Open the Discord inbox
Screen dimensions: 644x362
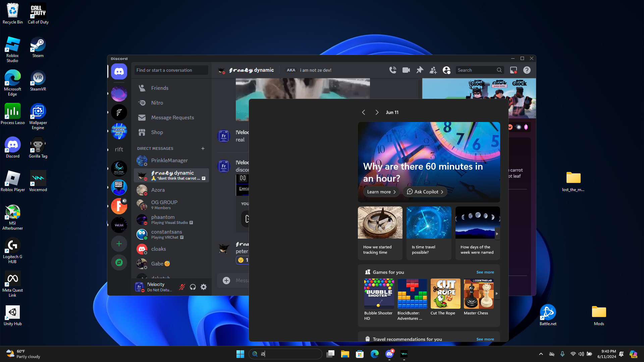click(513, 70)
